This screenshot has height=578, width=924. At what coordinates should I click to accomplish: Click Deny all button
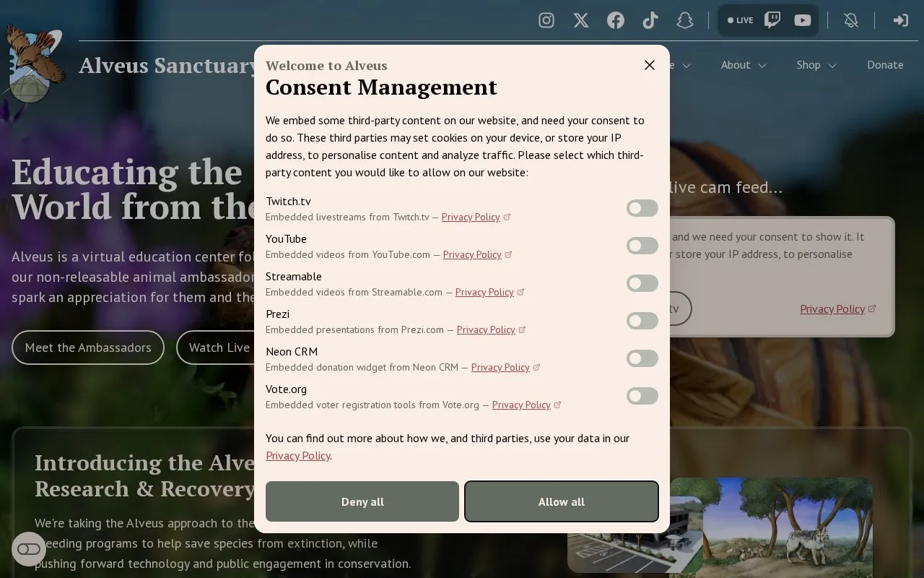[362, 501]
